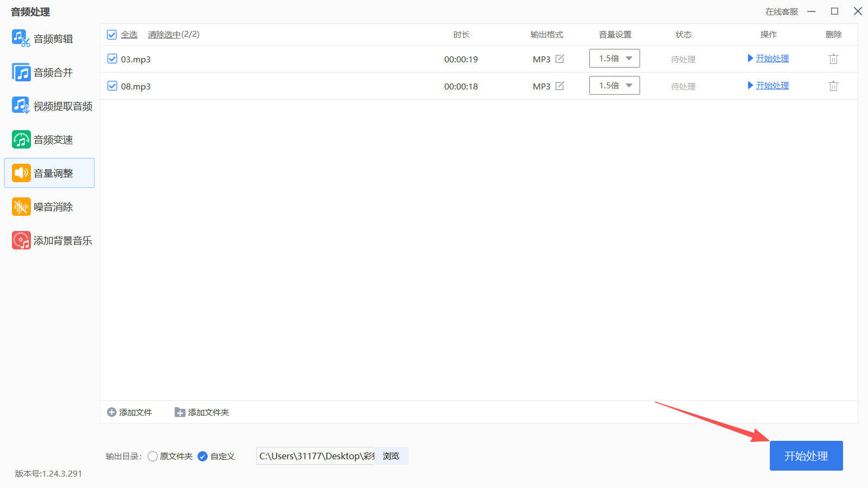Expand the 1.5倍 volume dropdown for 03.mp3
This screenshot has width=868, height=488.
[615, 59]
